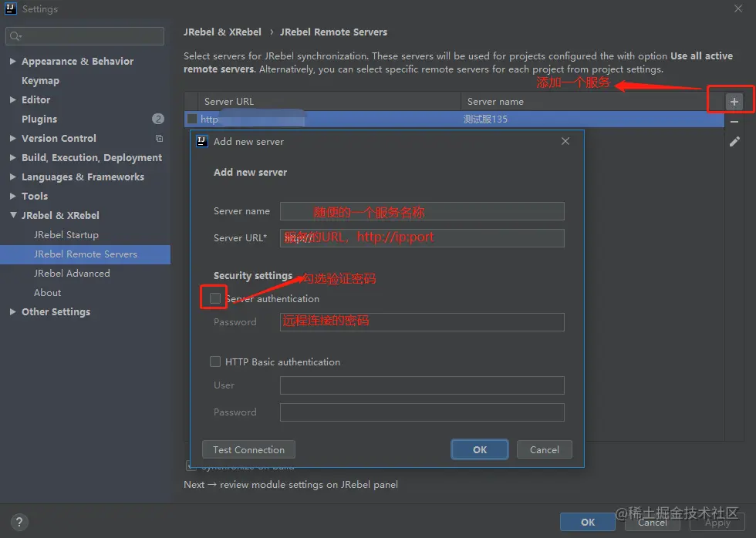Viewport: 756px width, 538px height.
Task: Click Server authentication Password field
Action: (x=422, y=321)
